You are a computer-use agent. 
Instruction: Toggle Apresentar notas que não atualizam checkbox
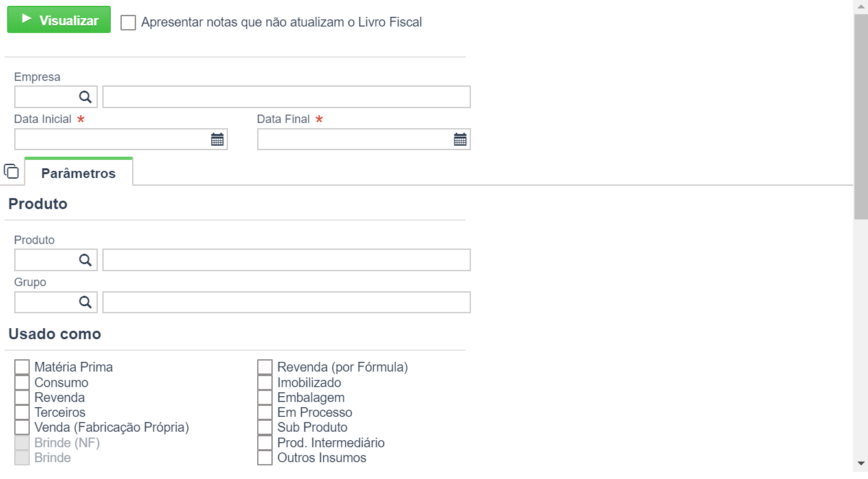pyautogui.click(x=128, y=23)
